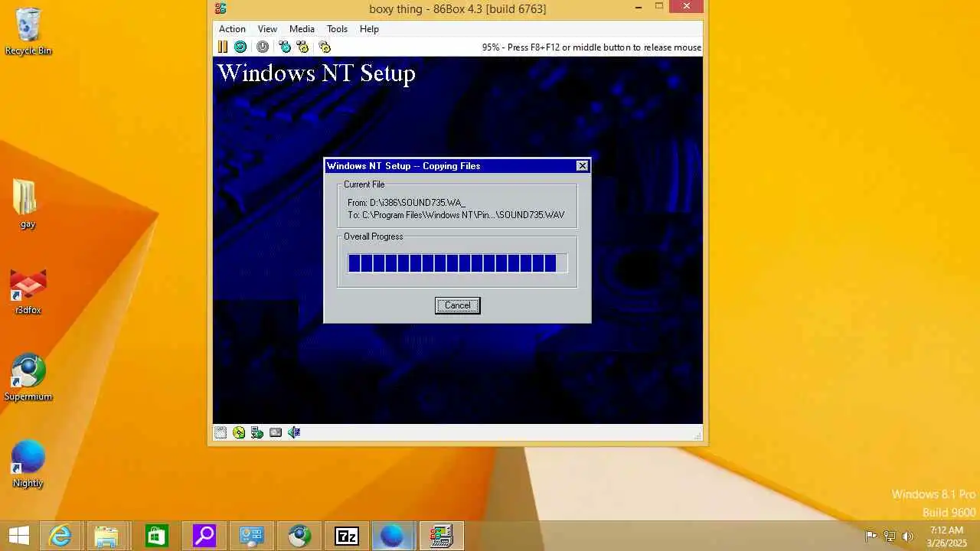
Task: Open the 86Box settings gear icon
Action: point(325,47)
